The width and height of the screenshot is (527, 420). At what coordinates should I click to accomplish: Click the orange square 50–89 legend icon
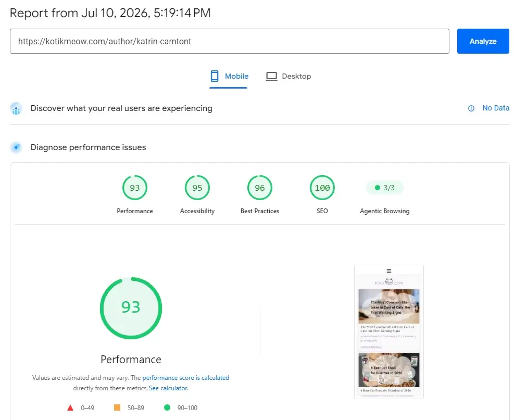click(x=117, y=407)
